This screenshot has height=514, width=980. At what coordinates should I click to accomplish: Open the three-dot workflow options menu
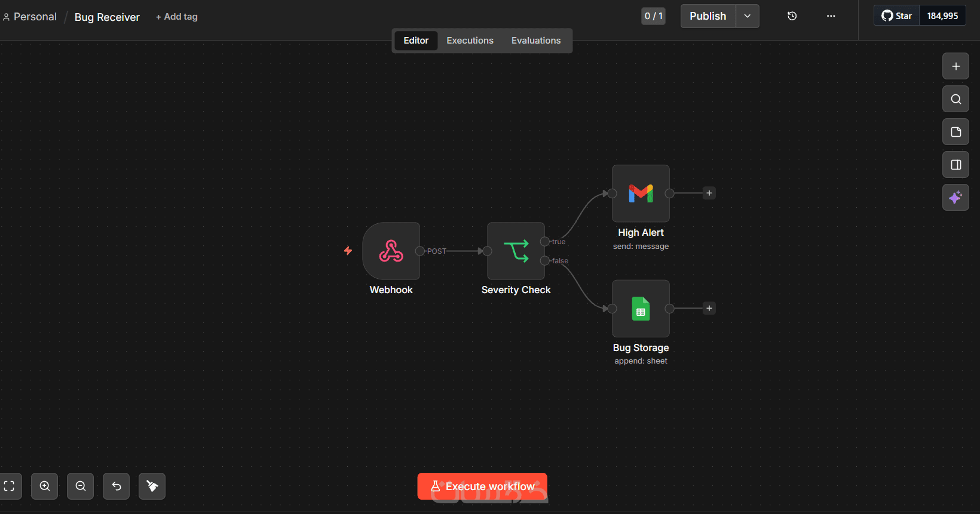[831, 16]
